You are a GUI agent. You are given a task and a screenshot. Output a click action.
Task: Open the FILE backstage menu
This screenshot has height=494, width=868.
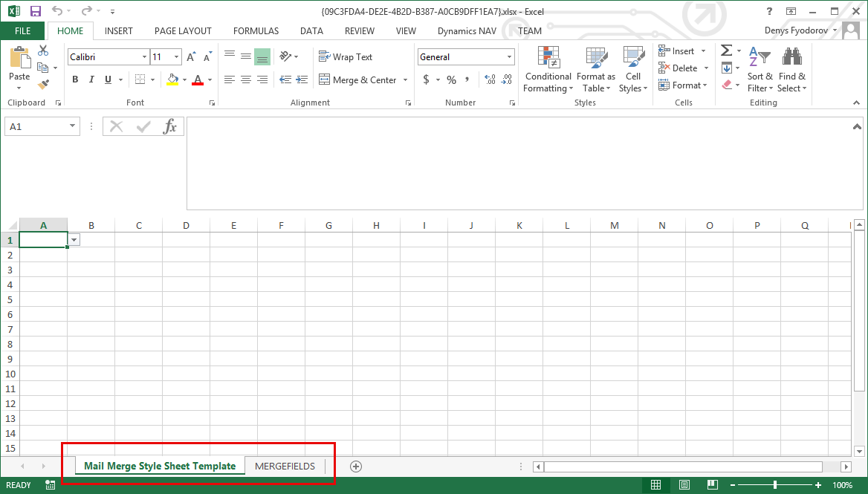click(x=23, y=31)
